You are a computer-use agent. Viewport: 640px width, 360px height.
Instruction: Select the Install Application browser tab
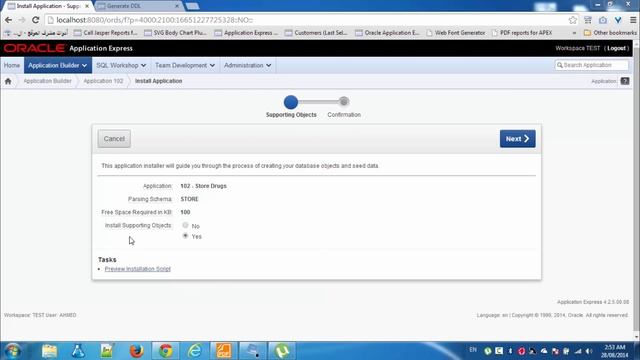click(48, 6)
